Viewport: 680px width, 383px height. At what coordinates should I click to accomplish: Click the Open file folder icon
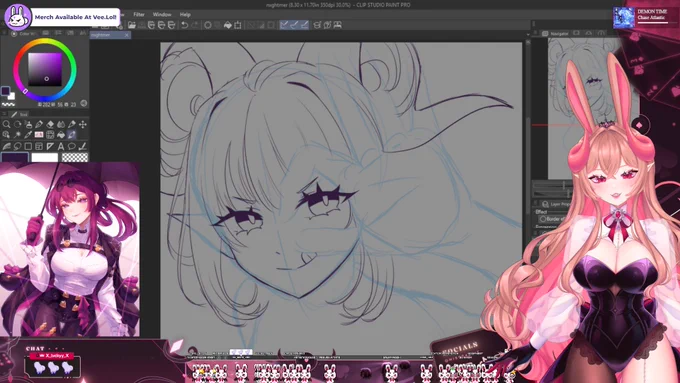point(131,25)
